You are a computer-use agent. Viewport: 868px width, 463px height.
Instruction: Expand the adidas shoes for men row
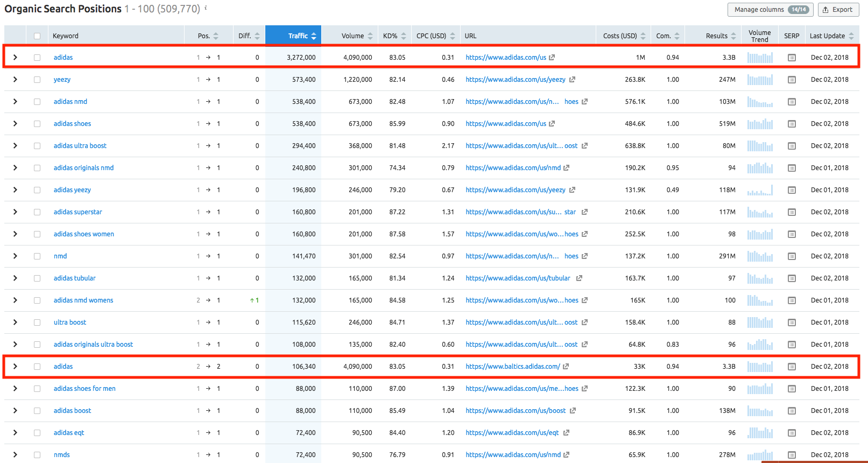[x=15, y=388]
